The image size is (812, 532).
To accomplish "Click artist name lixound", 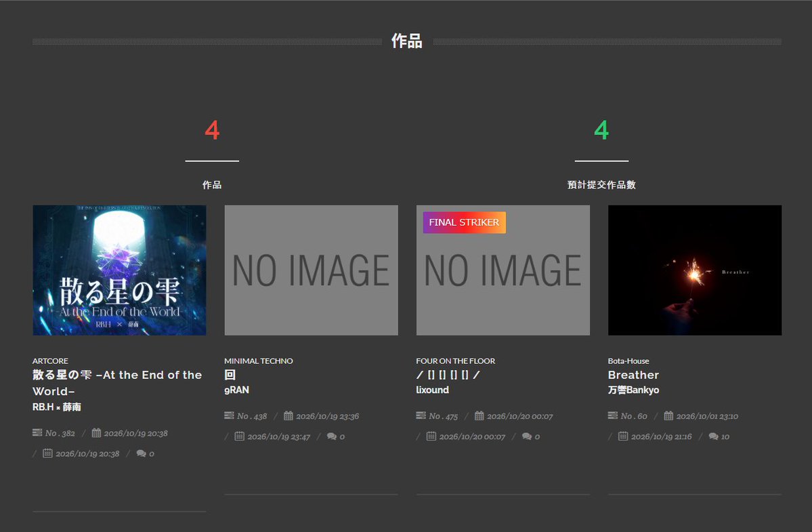I will coord(432,390).
